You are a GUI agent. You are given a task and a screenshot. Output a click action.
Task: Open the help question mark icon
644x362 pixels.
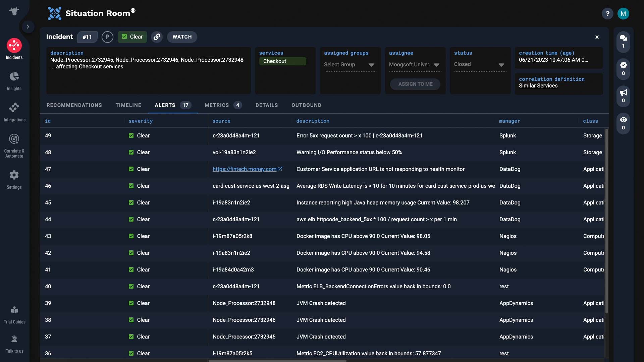[x=607, y=14]
